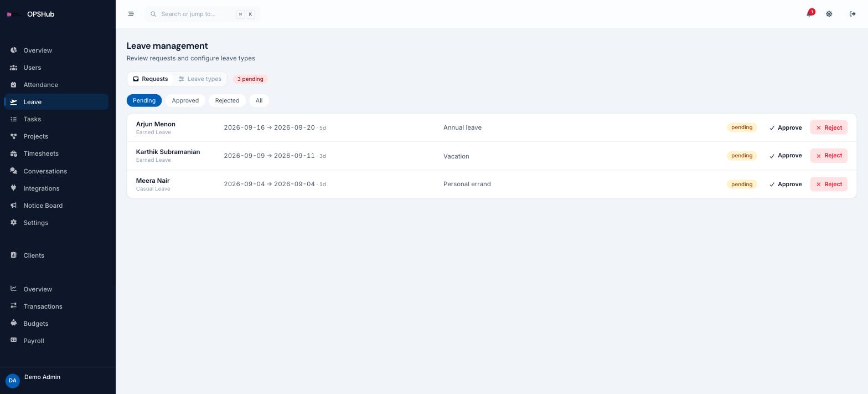This screenshot has width=868, height=394.
Task: Open notifications bell icon
Action: click(809, 14)
